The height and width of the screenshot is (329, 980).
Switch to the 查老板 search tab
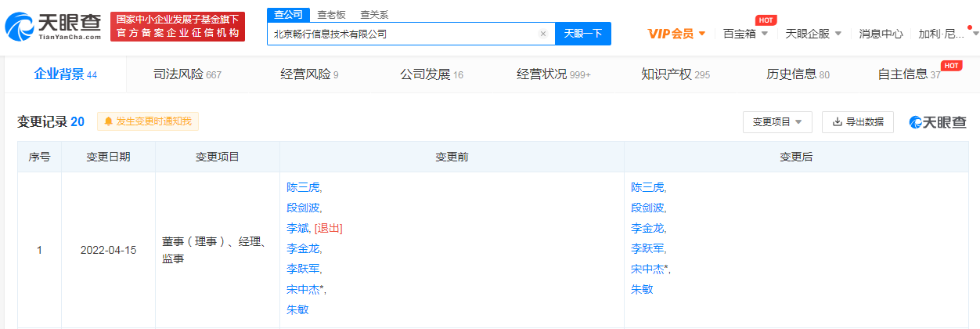click(333, 15)
